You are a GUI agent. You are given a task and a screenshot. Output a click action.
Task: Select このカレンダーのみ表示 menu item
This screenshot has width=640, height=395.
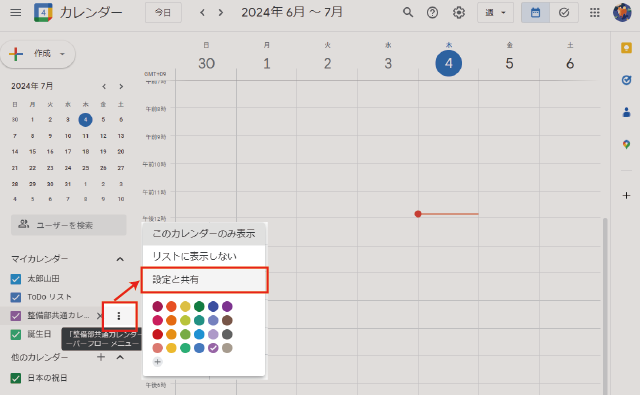(x=204, y=234)
